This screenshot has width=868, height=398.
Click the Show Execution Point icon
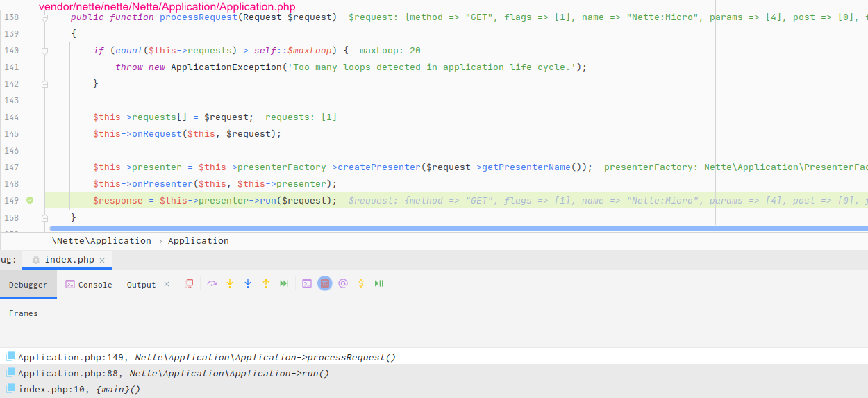(189, 283)
